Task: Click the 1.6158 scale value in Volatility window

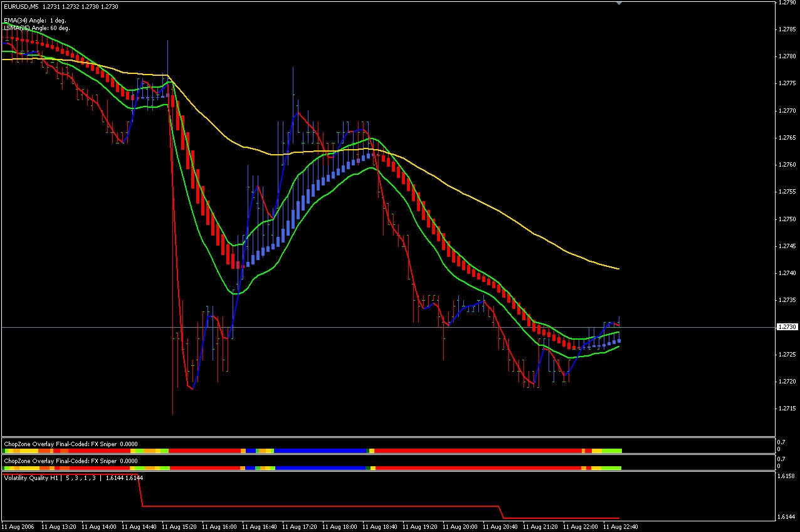Action: (787, 476)
